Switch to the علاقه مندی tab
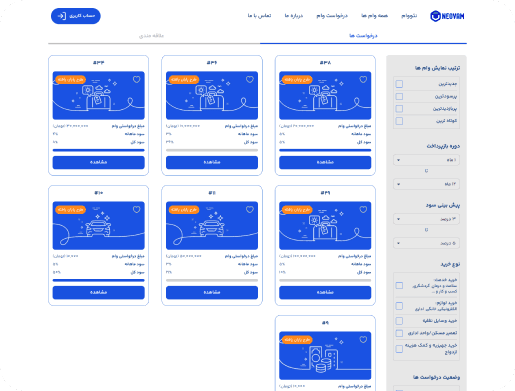This screenshot has height=391, width=515. coord(151,36)
